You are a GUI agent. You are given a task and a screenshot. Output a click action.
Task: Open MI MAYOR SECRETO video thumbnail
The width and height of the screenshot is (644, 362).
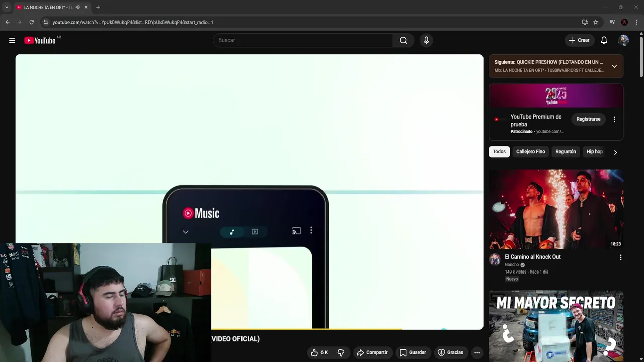point(556,326)
